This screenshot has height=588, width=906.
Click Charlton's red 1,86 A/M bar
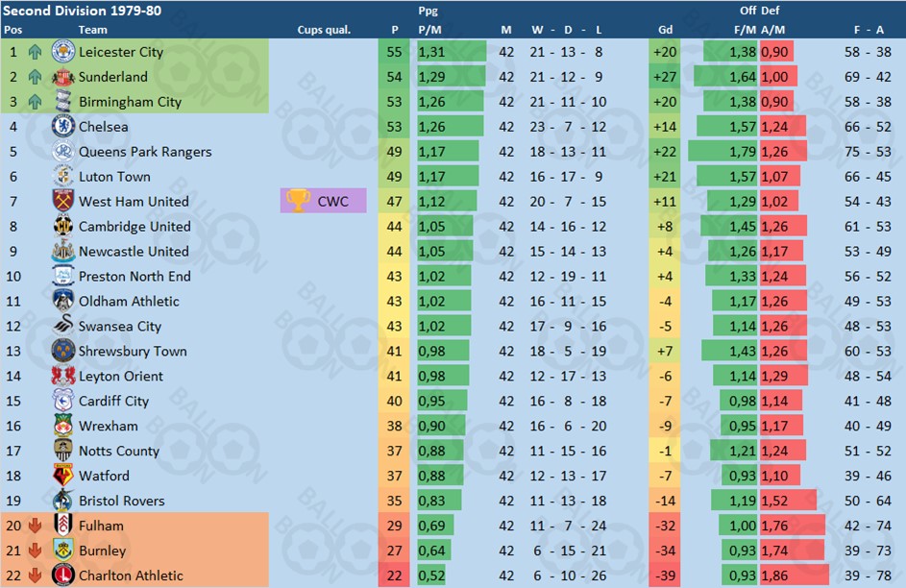(794, 576)
